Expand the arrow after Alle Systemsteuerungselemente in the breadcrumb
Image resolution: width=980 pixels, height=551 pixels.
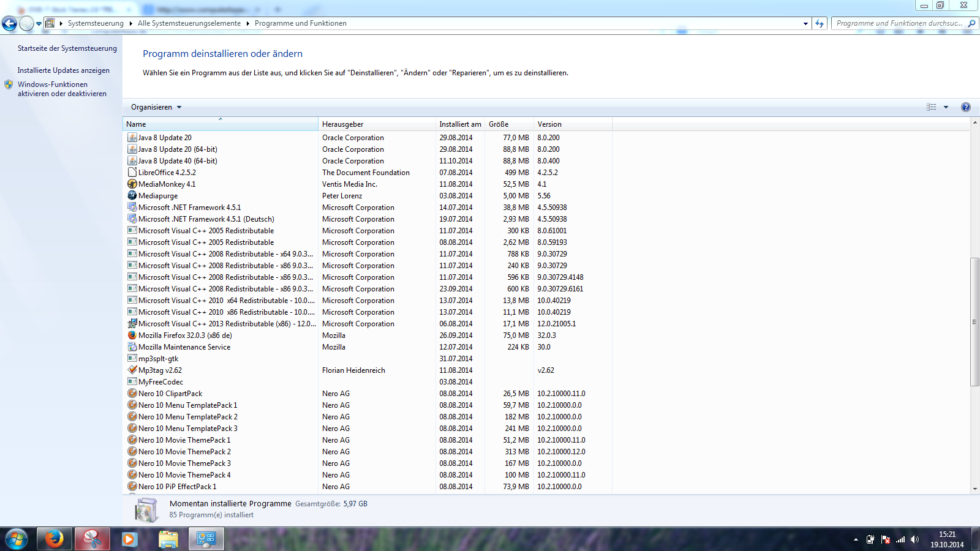click(x=248, y=23)
